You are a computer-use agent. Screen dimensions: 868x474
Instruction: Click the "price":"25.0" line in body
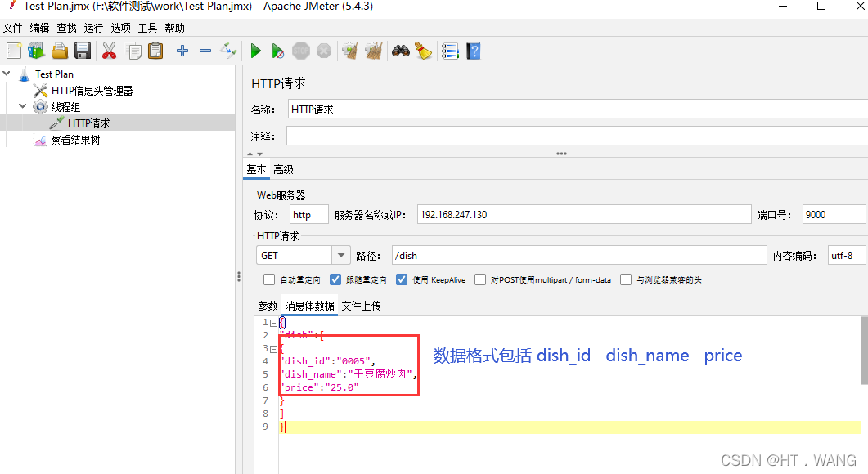point(319,387)
